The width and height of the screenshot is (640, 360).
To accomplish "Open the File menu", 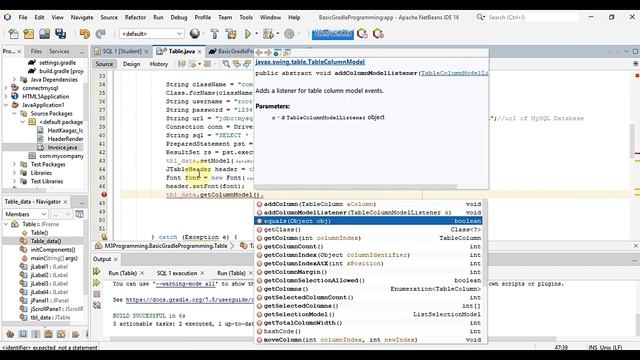I will [23, 18].
